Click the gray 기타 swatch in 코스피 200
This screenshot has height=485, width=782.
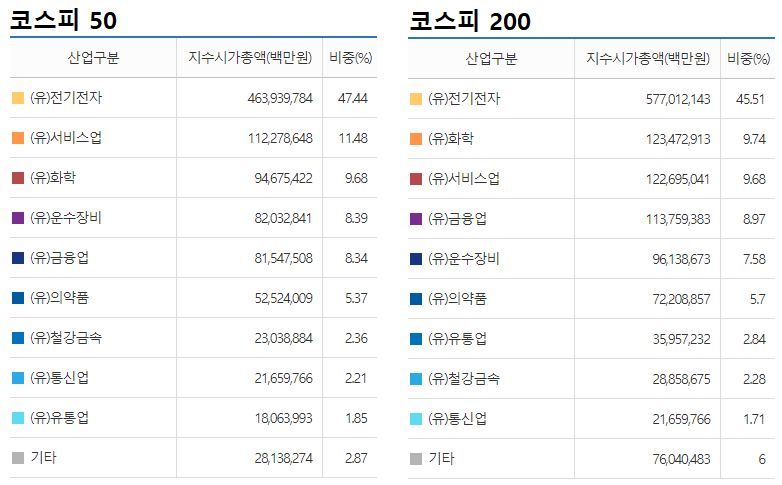[x=416, y=459]
